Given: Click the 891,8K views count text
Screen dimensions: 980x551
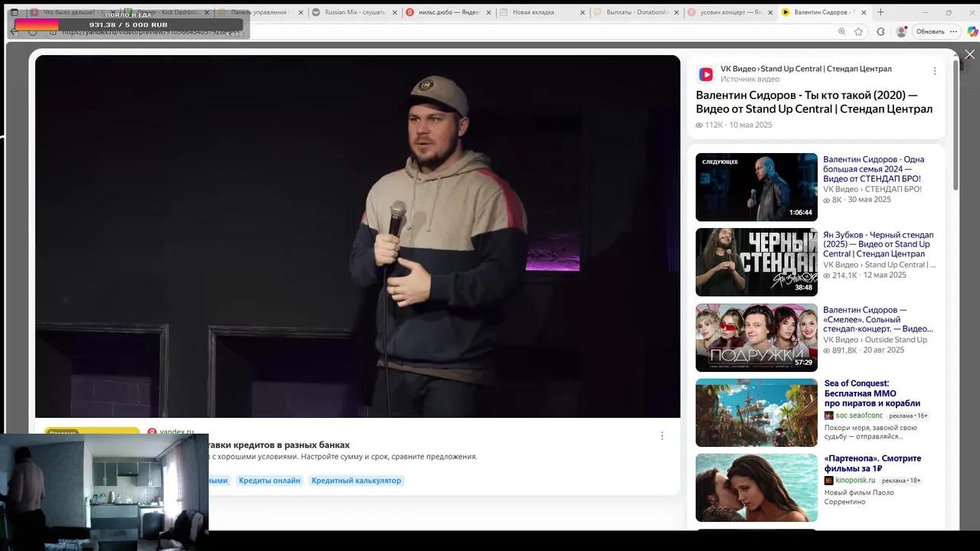Looking at the screenshot, I should (x=844, y=350).
